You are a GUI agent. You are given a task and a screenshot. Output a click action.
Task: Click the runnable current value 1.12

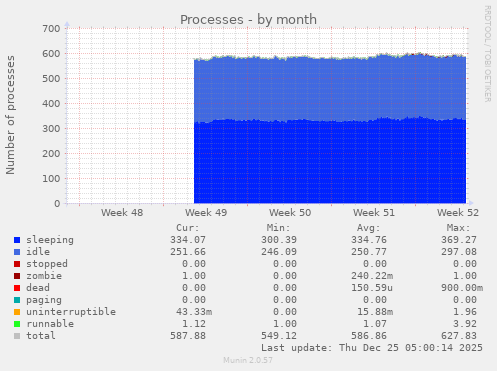point(194,324)
